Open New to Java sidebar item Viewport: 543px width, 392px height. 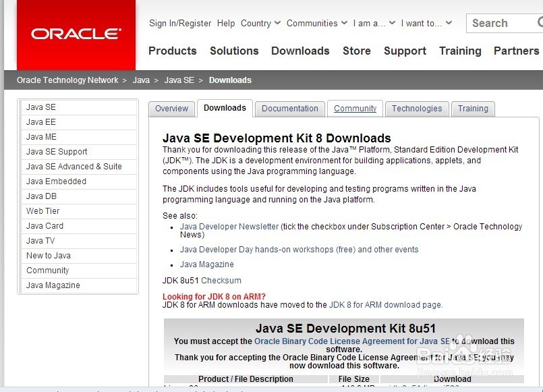[x=79, y=256]
